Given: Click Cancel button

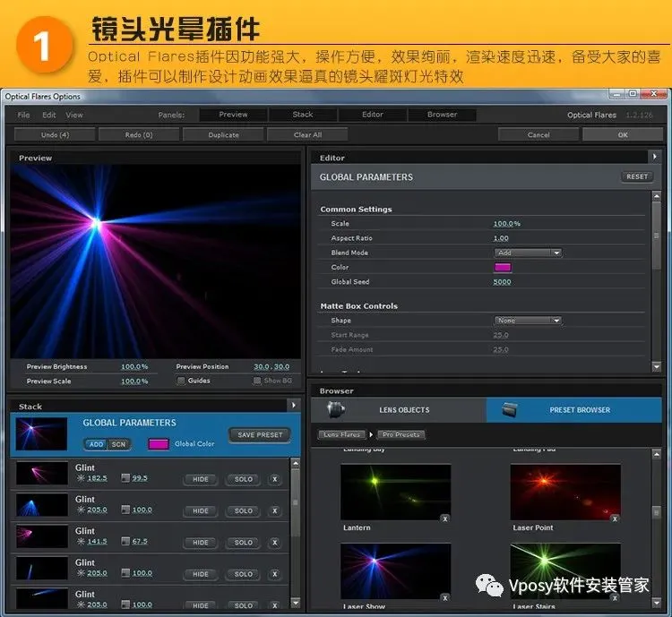Looking at the screenshot, I should point(538,134).
